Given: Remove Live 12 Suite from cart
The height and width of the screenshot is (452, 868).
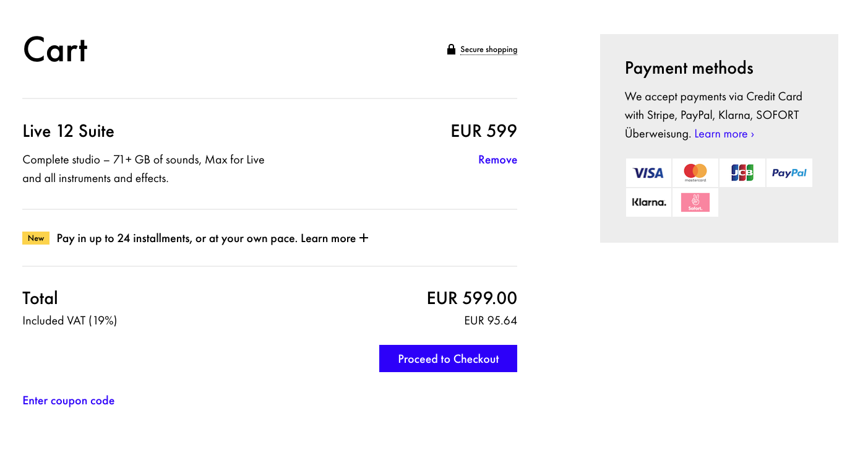Looking at the screenshot, I should click(497, 159).
